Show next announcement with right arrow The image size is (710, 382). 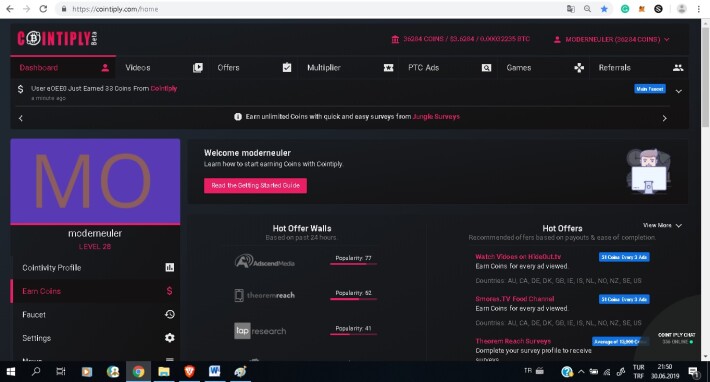point(664,118)
